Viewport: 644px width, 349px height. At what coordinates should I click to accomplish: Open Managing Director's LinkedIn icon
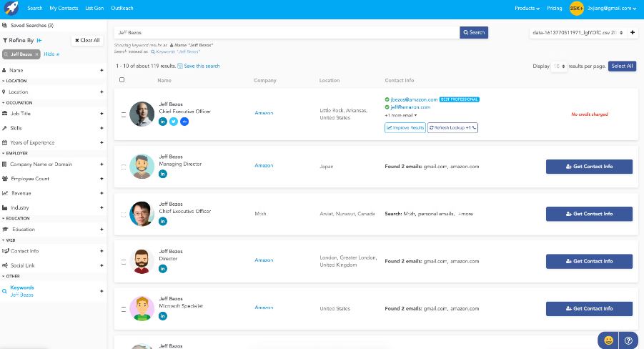163,174
